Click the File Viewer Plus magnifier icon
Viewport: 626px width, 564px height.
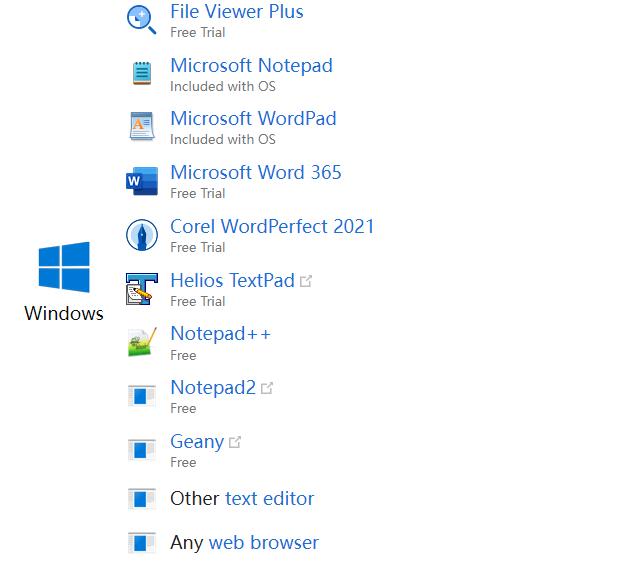click(141, 20)
